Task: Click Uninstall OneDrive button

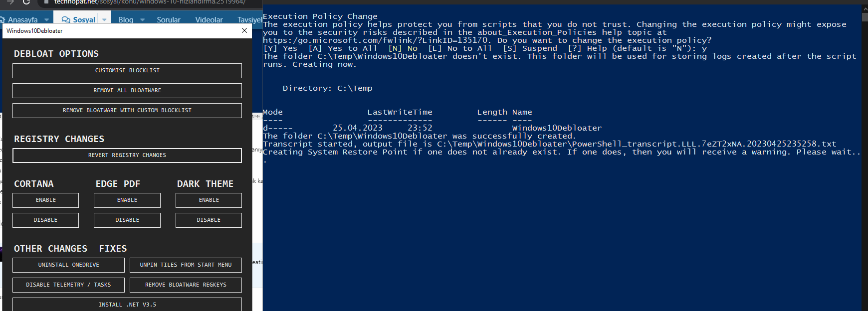Action: 68,265
